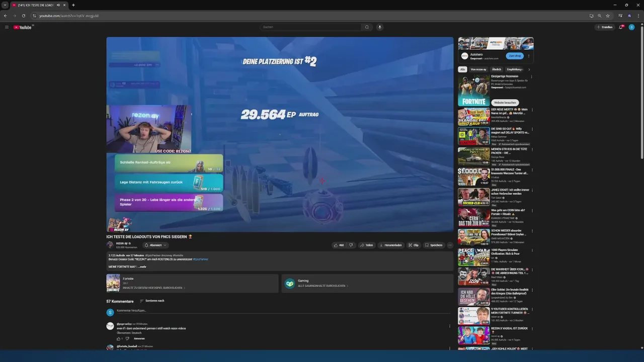Start voice search with microphone icon

380,27
